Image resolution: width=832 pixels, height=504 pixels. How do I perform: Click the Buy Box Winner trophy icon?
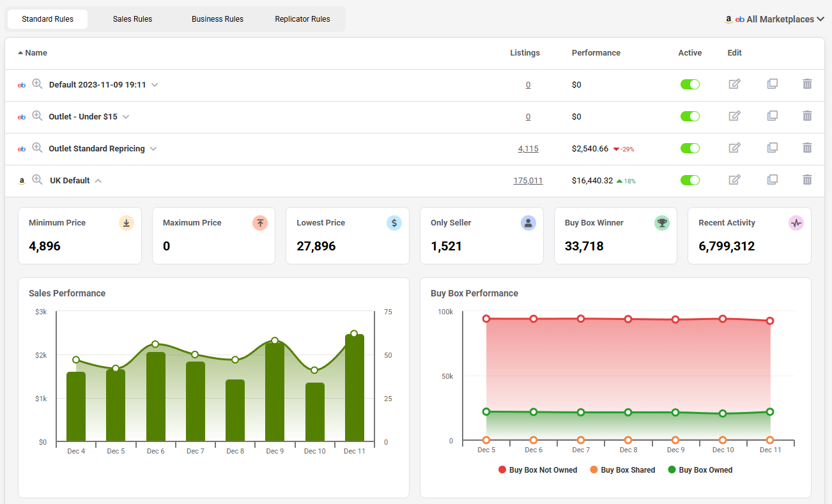(662, 223)
